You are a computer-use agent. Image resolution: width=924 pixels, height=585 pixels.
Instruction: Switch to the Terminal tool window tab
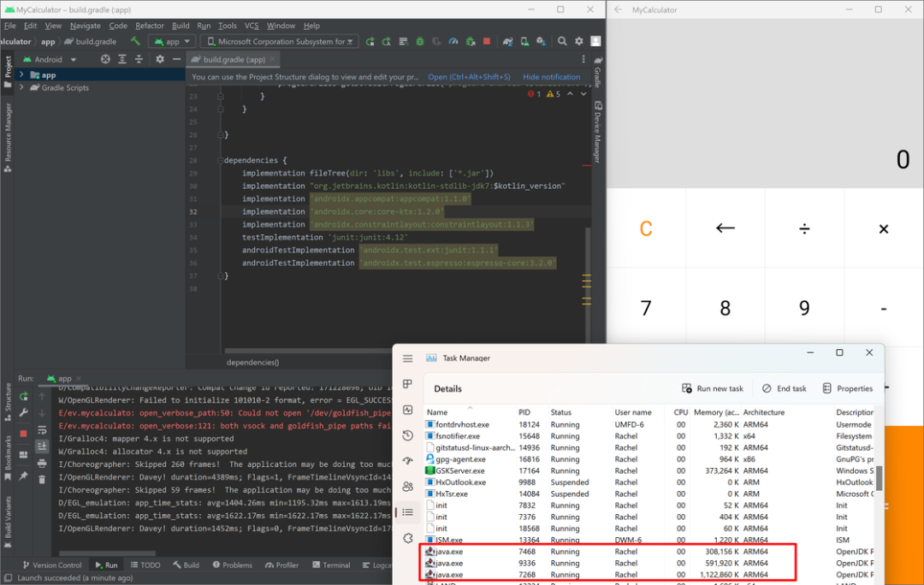(x=330, y=565)
